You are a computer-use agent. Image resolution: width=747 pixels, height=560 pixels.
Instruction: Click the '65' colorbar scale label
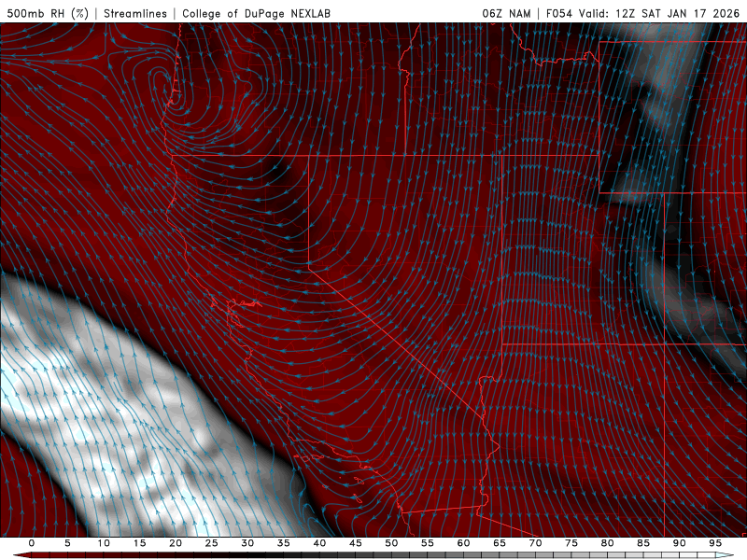500,543
